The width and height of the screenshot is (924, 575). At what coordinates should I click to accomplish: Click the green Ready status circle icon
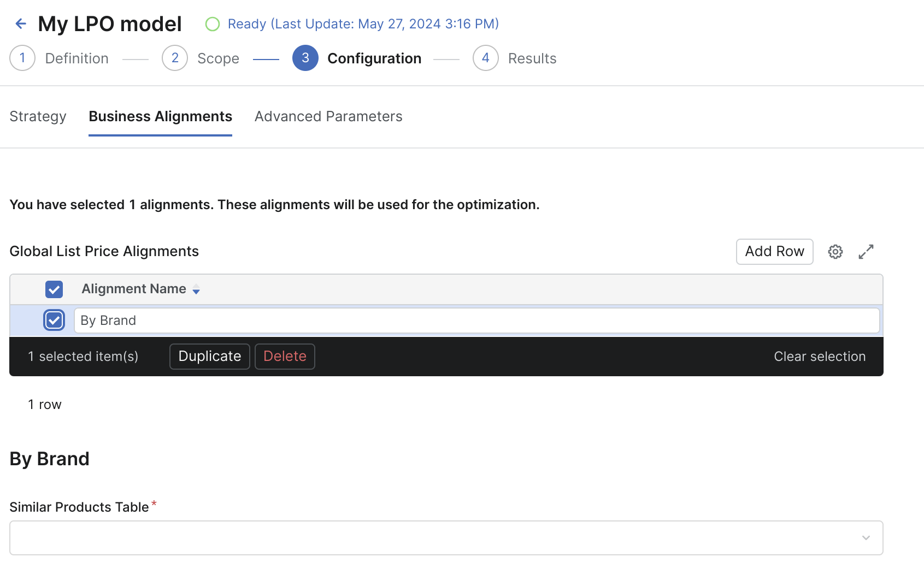tap(213, 24)
